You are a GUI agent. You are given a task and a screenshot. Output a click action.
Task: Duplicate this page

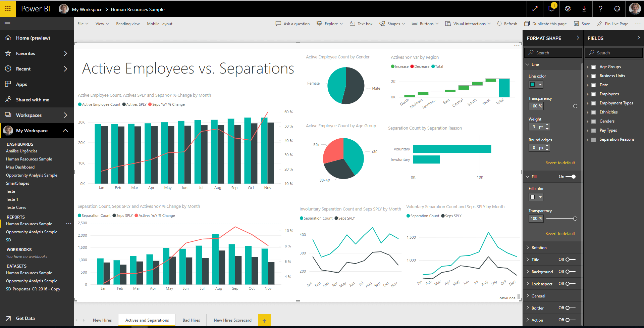pyautogui.click(x=545, y=24)
